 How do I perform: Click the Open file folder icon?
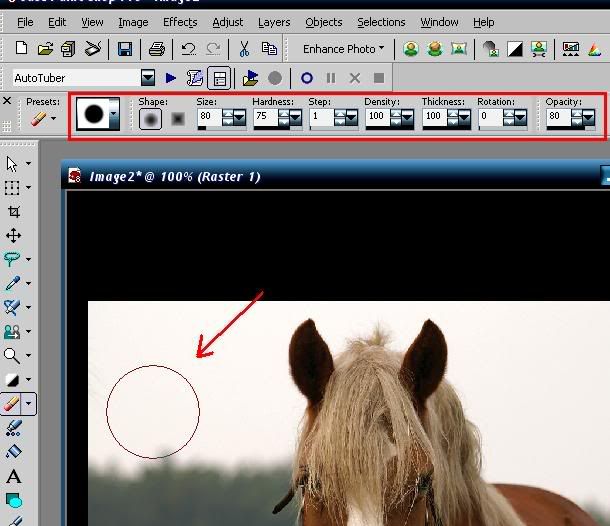pyautogui.click(x=45, y=49)
